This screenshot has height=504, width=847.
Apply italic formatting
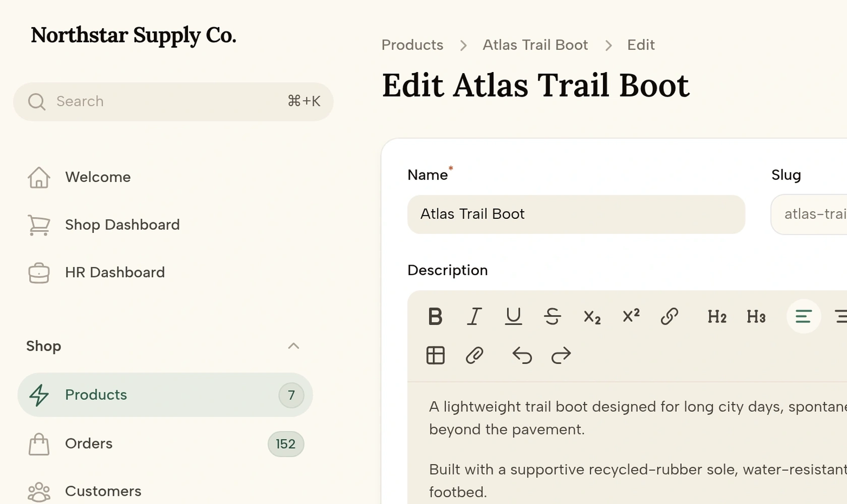pyautogui.click(x=474, y=317)
